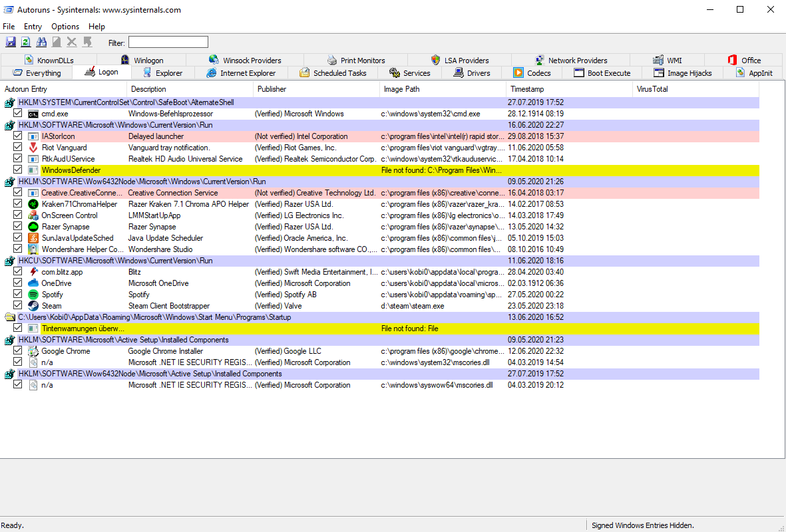
Task: Click the Jump to Entry toolbar icon
Action: (88, 42)
